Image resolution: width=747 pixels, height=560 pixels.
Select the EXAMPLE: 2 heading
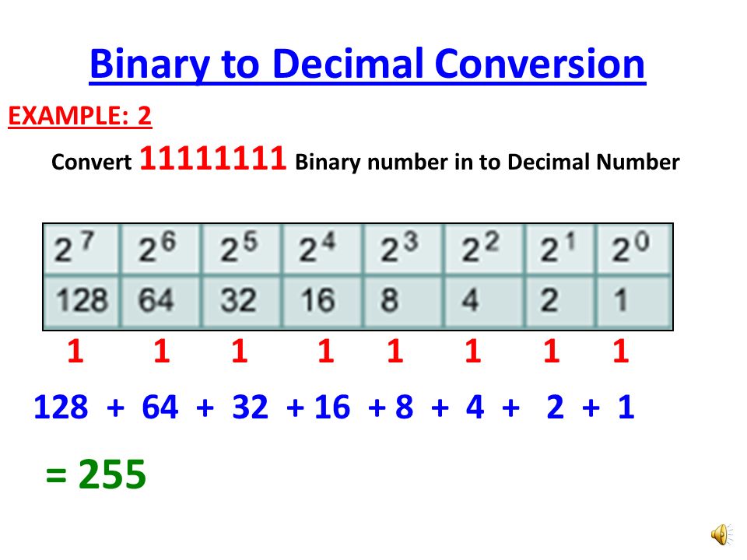click(x=79, y=116)
